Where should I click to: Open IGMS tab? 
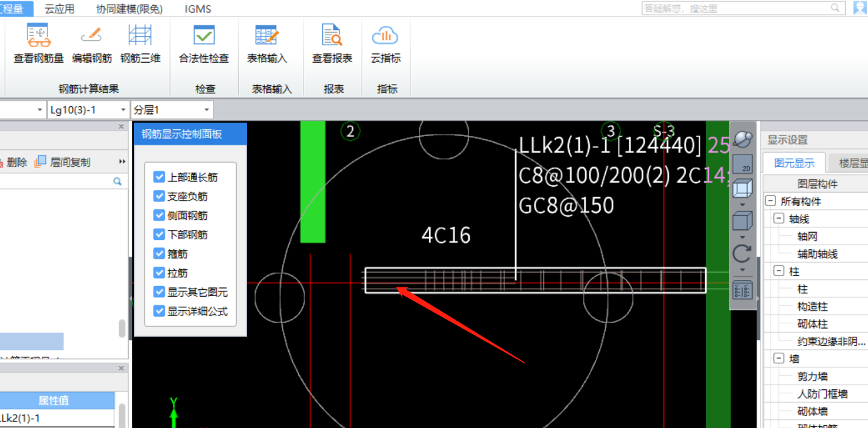pos(197,9)
